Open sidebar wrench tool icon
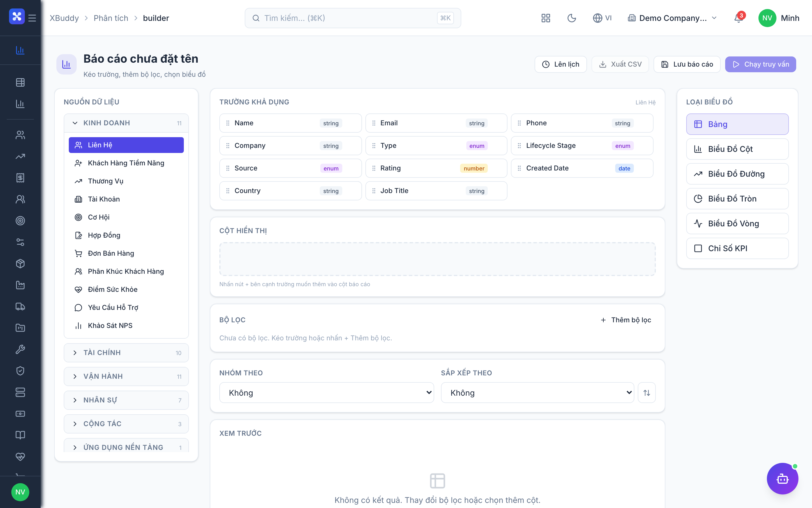Image resolution: width=812 pixels, height=508 pixels. click(20, 349)
